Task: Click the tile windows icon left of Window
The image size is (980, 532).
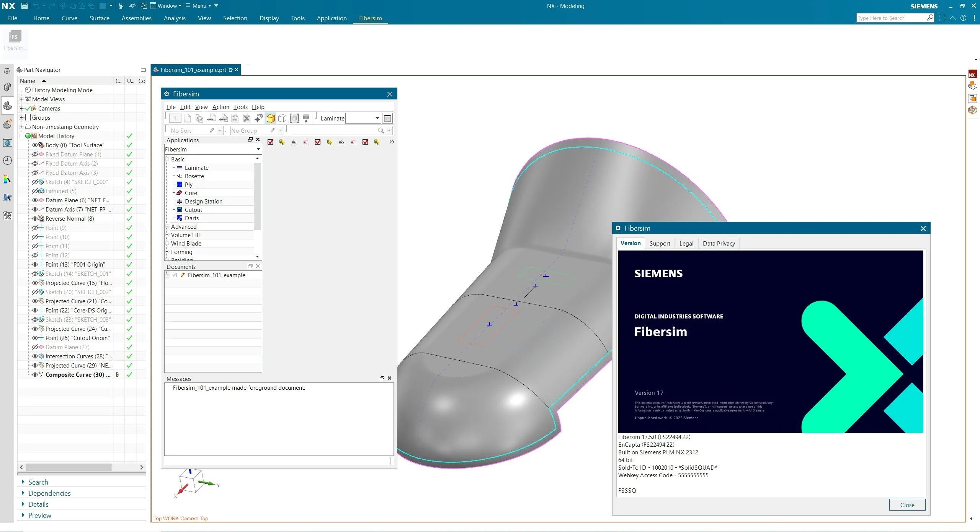Action: [x=144, y=6]
